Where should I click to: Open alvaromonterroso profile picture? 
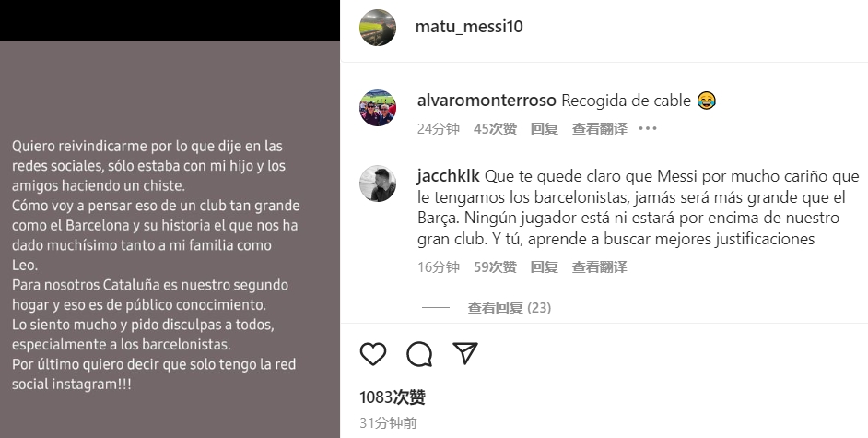click(x=378, y=107)
